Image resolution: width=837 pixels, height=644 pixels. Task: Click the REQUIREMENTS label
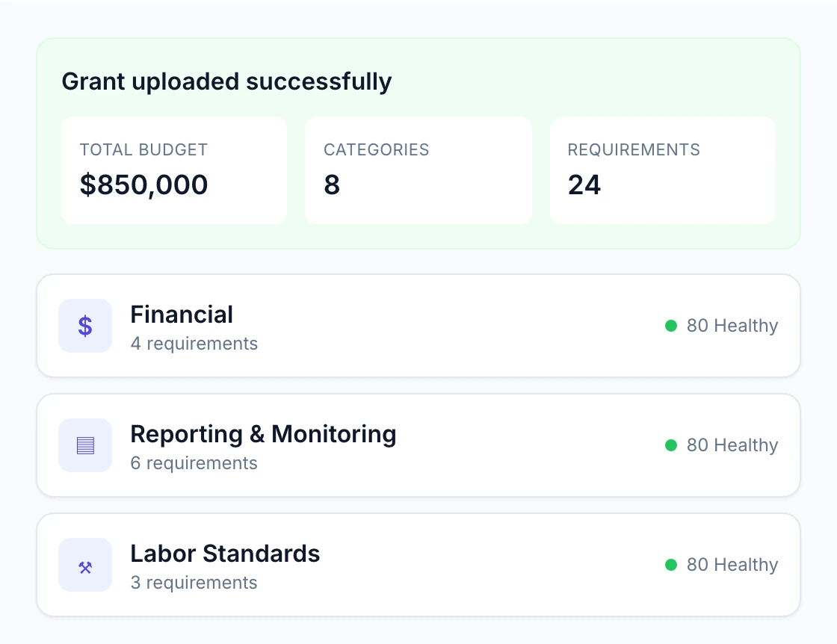coord(634,150)
